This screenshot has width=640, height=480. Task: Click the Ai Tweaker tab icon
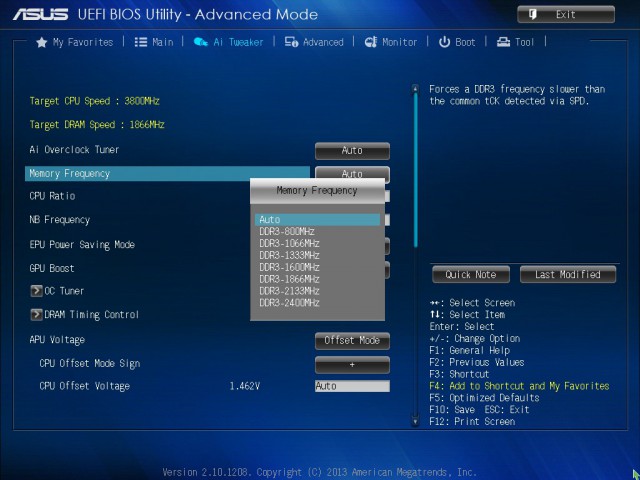click(x=200, y=42)
